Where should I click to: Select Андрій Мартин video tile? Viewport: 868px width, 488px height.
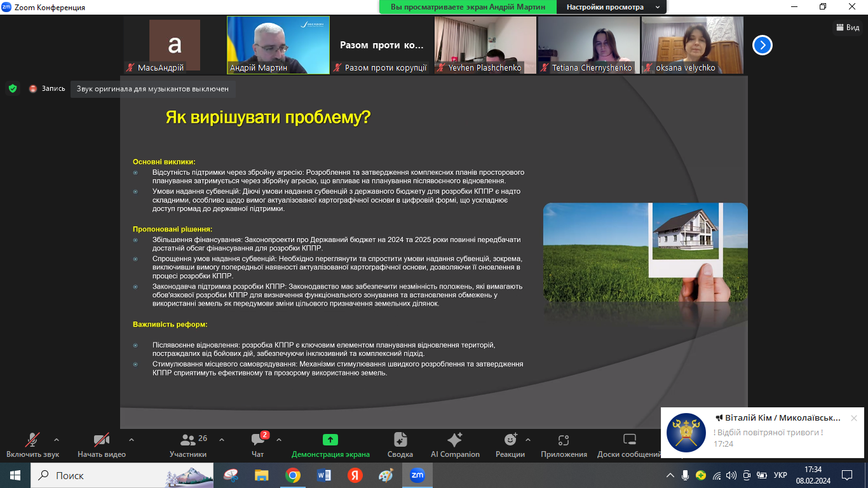click(278, 45)
